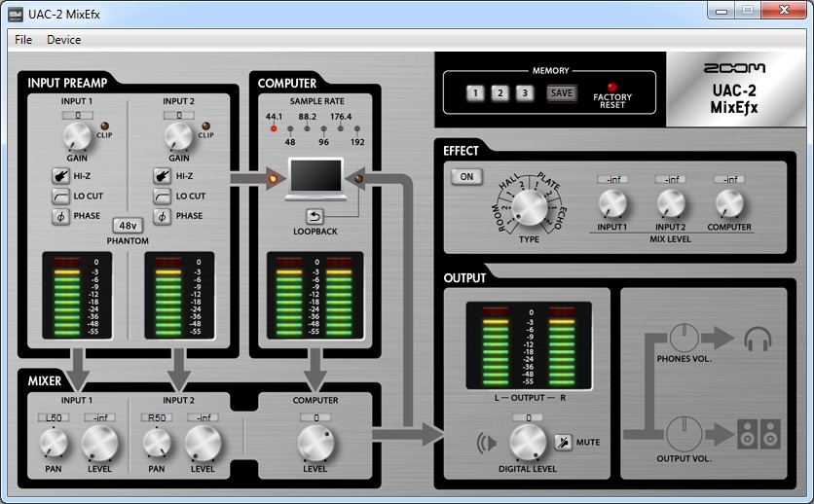814x504 pixels.
Task: Click the mute microphone icon in Output
Action: point(563,442)
